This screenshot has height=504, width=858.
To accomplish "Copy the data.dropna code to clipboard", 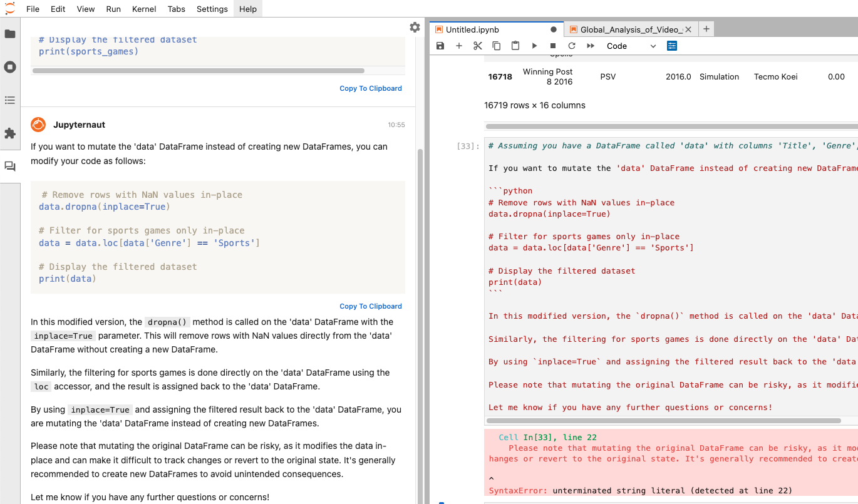I will click(371, 306).
